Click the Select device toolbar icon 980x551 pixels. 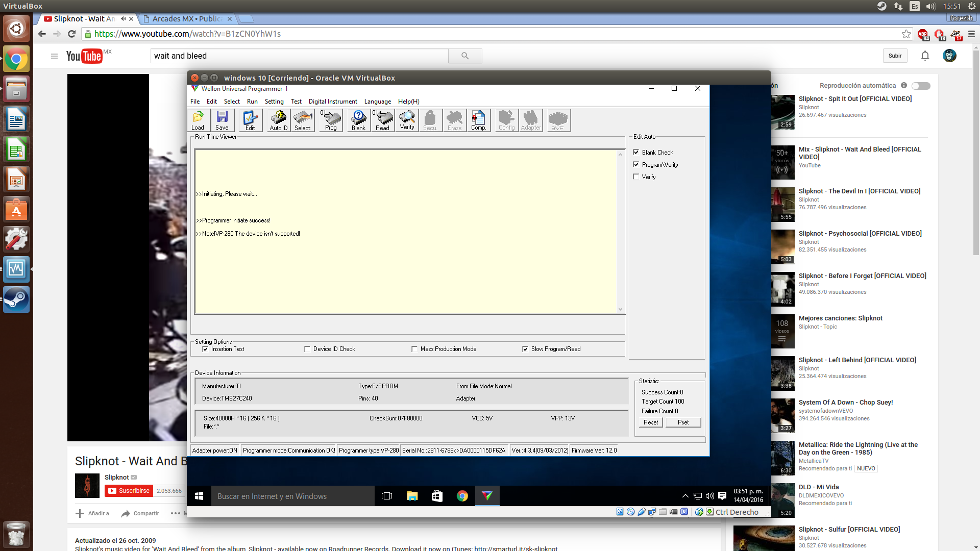point(303,120)
